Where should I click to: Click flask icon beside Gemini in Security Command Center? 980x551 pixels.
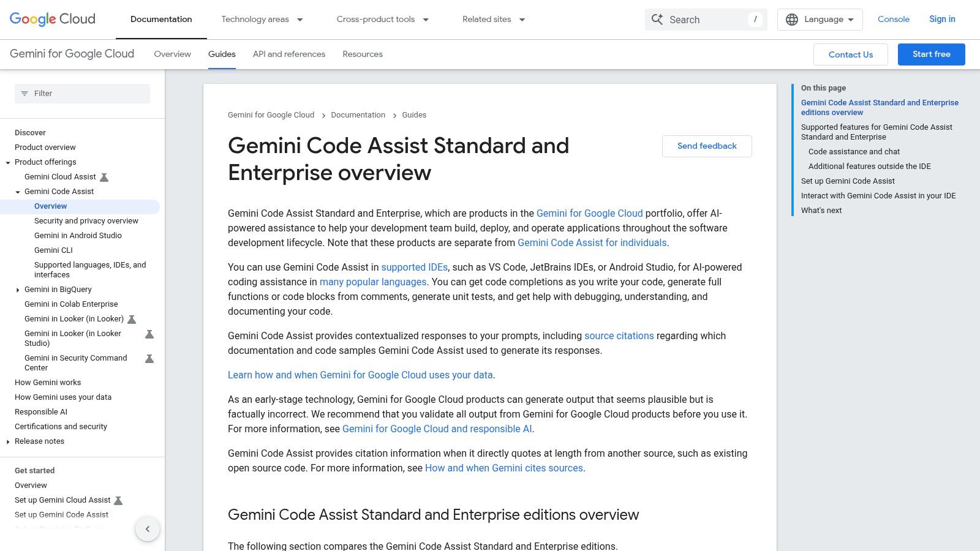click(x=149, y=358)
